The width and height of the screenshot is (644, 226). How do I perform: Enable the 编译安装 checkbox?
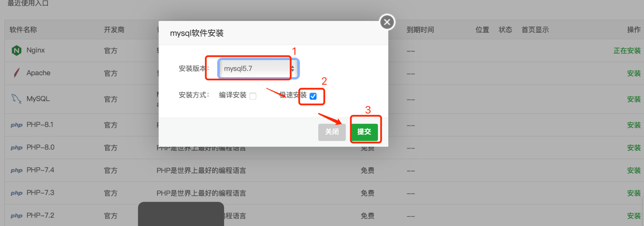click(253, 96)
